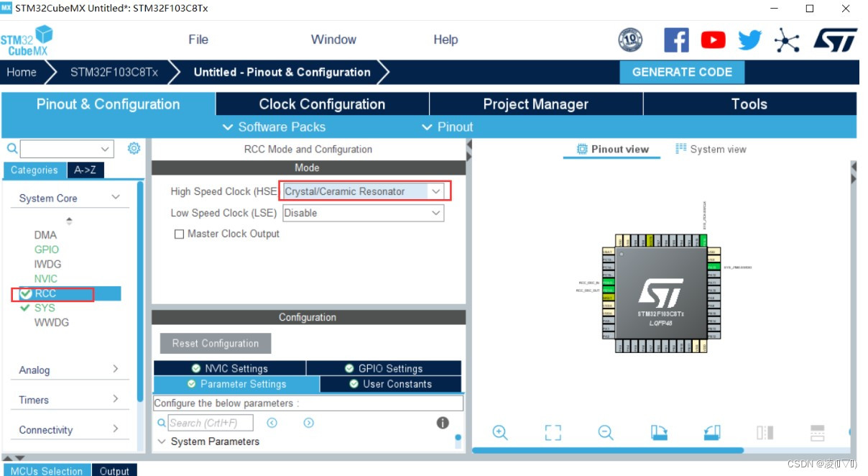Open the User Constants tab

click(391, 384)
